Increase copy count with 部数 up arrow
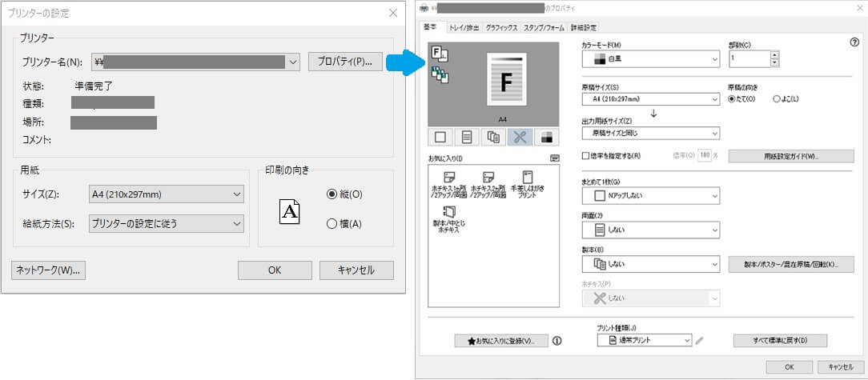This screenshot has width=868, height=380. [774, 55]
